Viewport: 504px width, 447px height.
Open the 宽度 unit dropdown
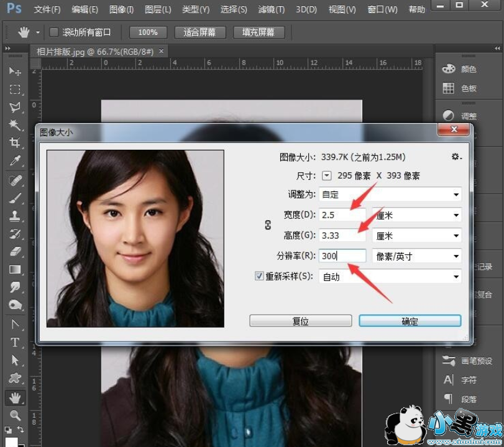pos(416,215)
